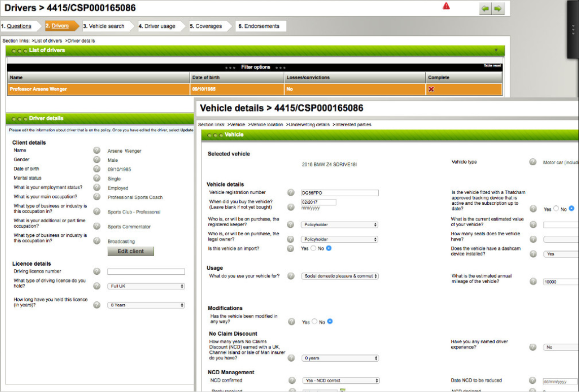The height and width of the screenshot is (392, 579).
Task: Switch to the Vehicle search step
Action: point(105,26)
